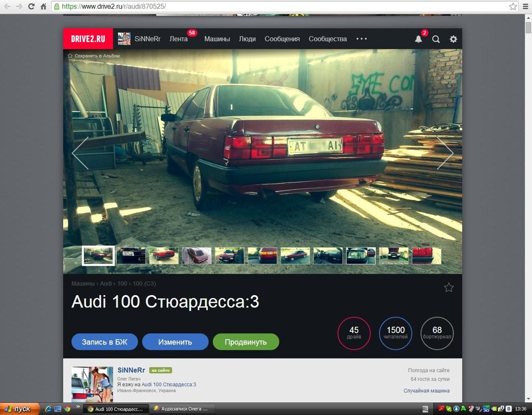Click the address bar URL field
Viewport: 532px width, 415px height.
pos(285,7)
